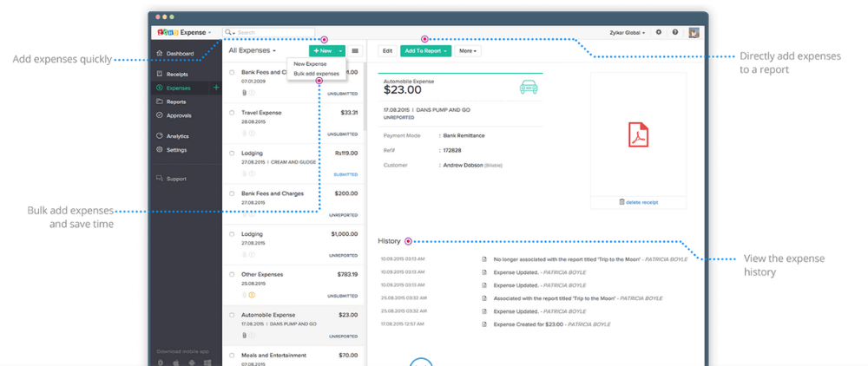
Task: Open the Dashboard from the sidebar
Action: point(180,54)
